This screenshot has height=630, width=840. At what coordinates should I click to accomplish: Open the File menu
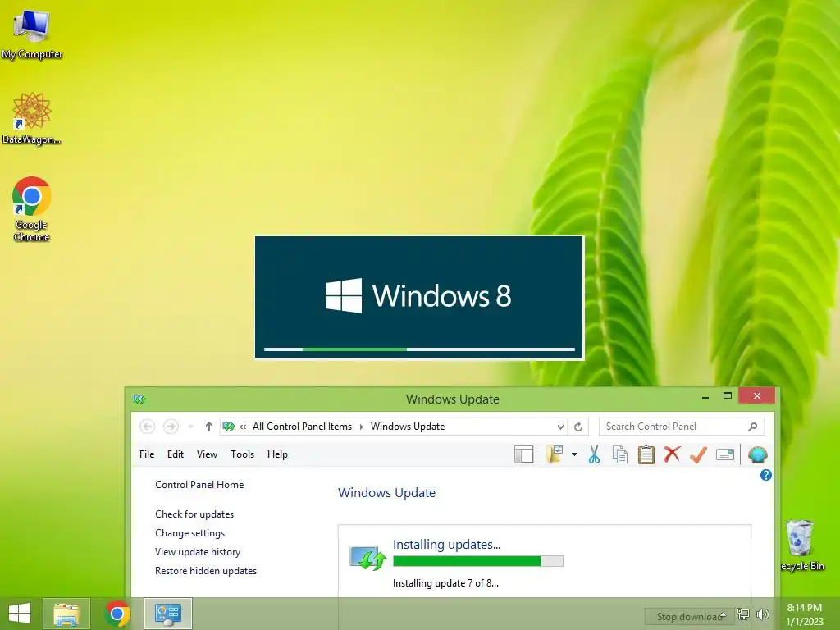click(x=147, y=454)
